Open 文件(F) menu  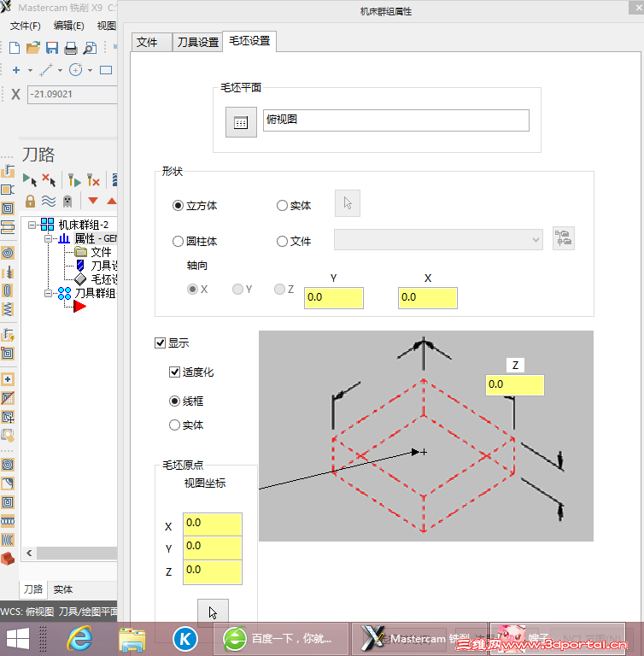pos(25,26)
